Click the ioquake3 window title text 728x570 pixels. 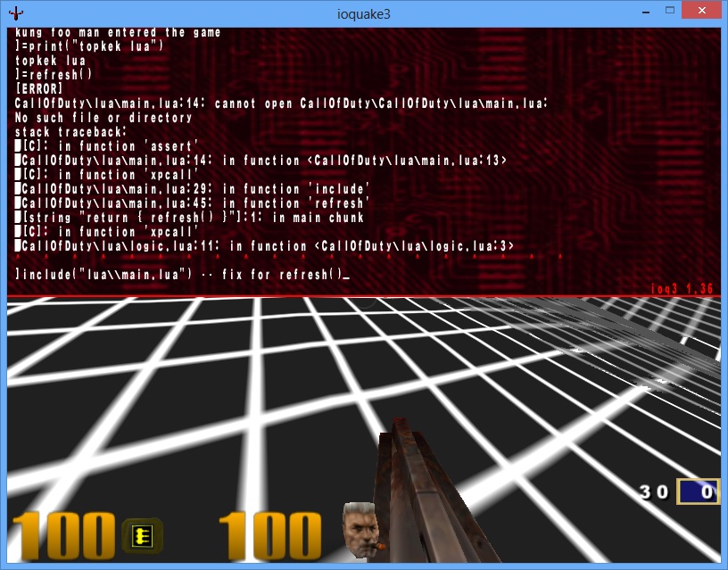point(363,12)
